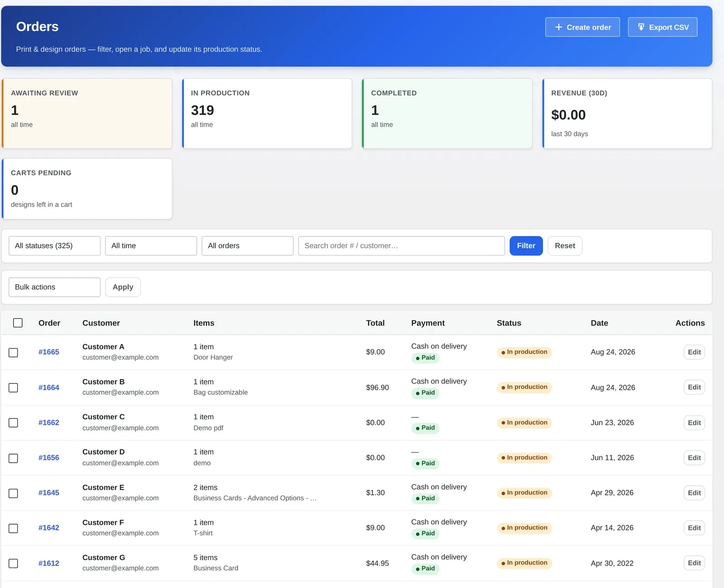Open the All time date dropdown
This screenshot has width=724, height=588.
coord(151,246)
